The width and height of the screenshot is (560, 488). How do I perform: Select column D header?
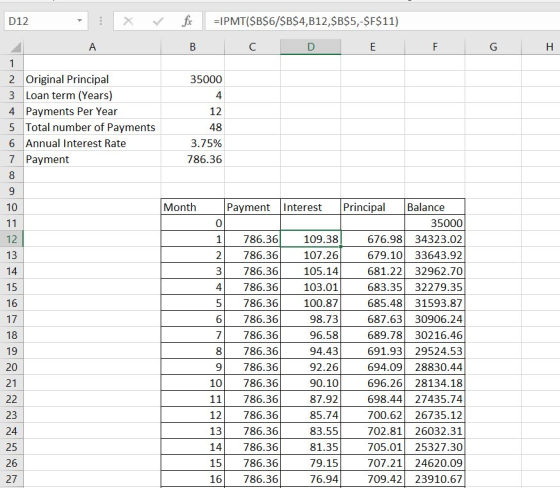(310, 47)
